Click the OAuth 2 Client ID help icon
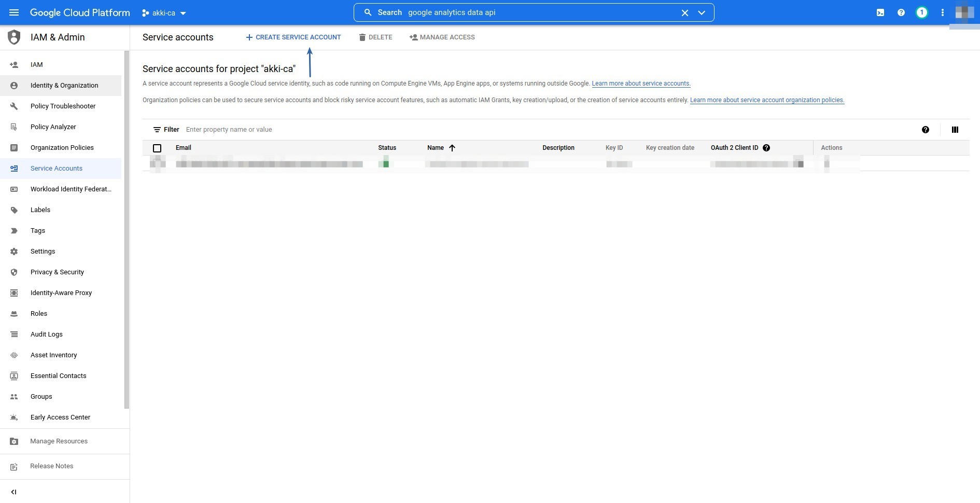980x503 pixels. (x=766, y=148)
